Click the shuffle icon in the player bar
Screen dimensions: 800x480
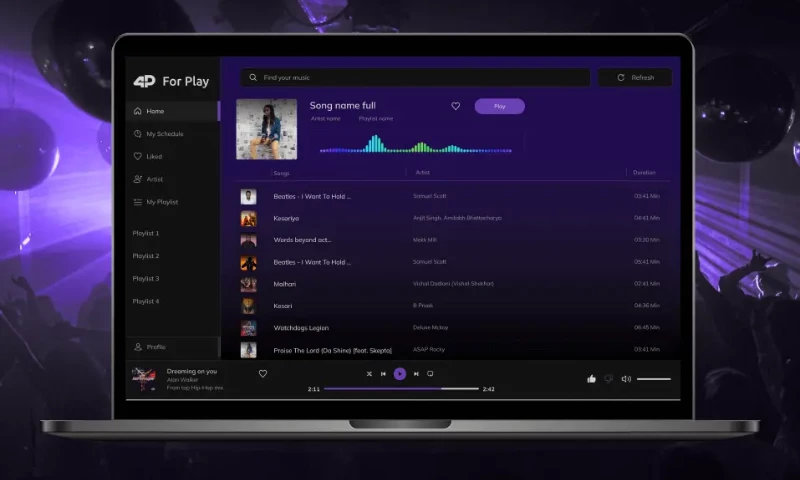pyautogui.click(x=369, y=374)
